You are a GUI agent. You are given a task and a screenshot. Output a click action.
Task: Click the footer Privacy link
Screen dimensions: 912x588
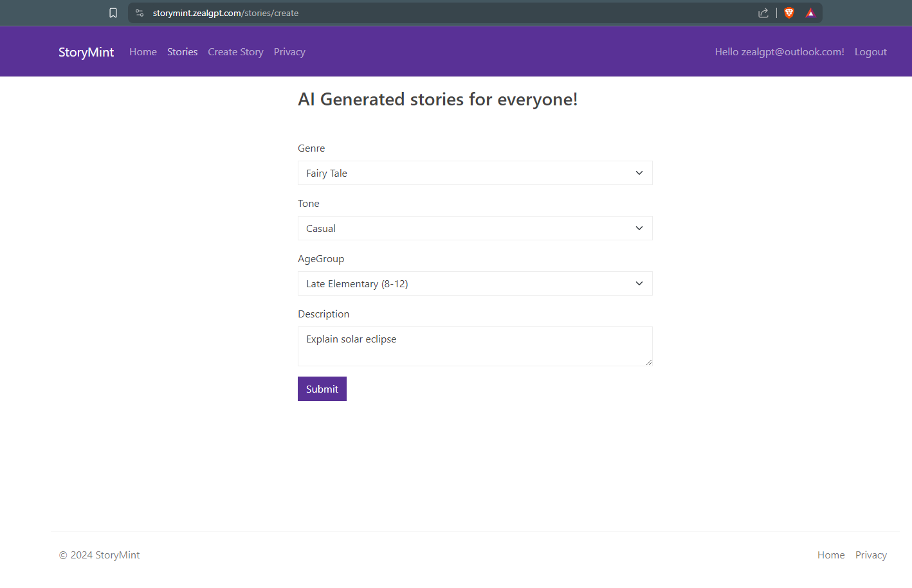(871, 555)
